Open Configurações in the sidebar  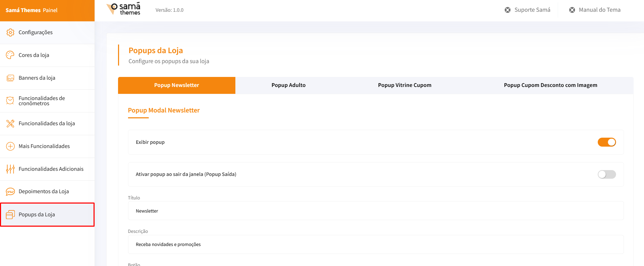pos(47,32)
